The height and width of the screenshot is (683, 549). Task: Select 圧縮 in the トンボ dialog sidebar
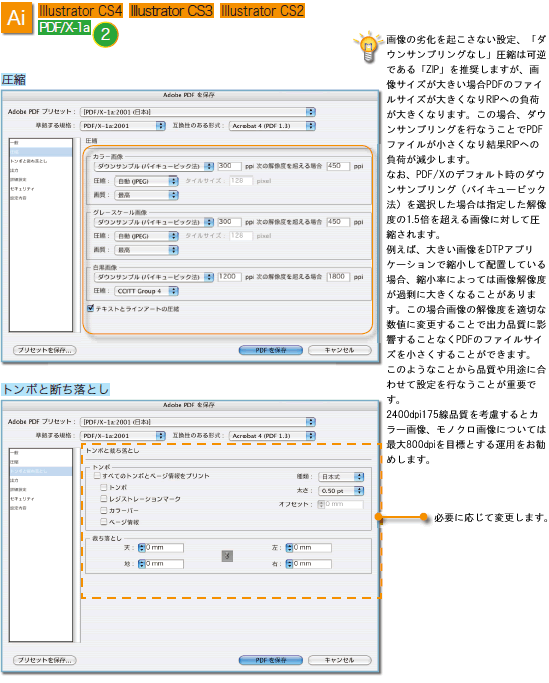[x=41, y=462]
